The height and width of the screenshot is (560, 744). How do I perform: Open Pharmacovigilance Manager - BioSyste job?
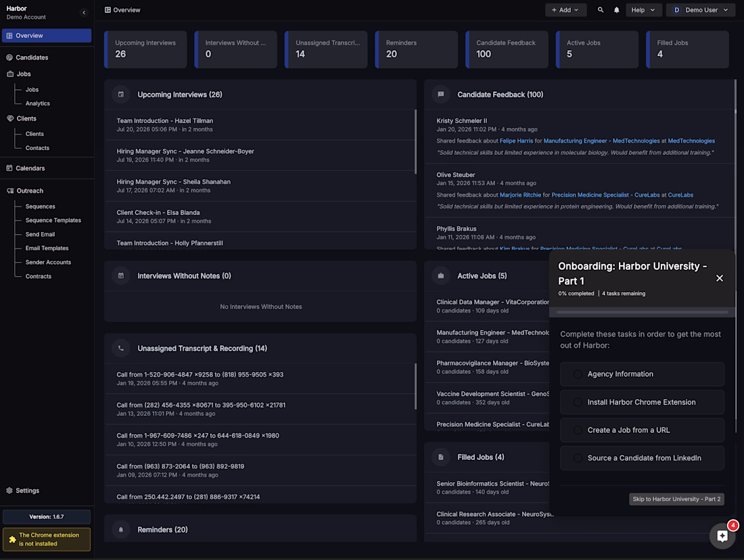(x=487, y=367)
